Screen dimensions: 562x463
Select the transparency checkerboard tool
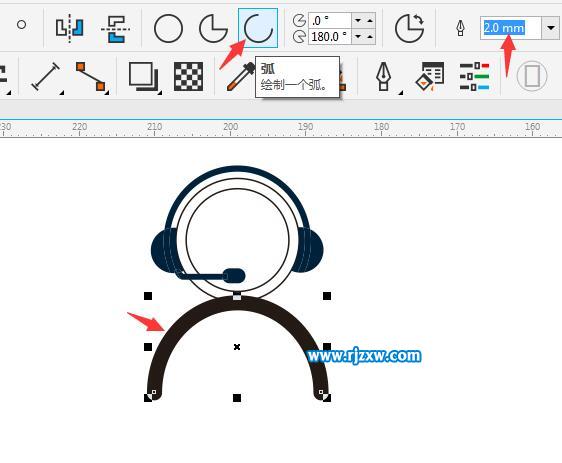[x=188, y=76]
